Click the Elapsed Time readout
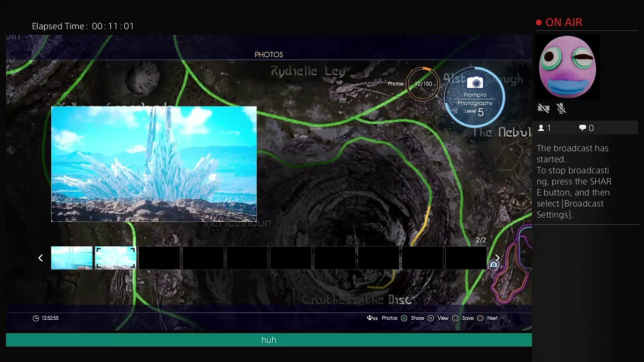 (x=83, y=26)
